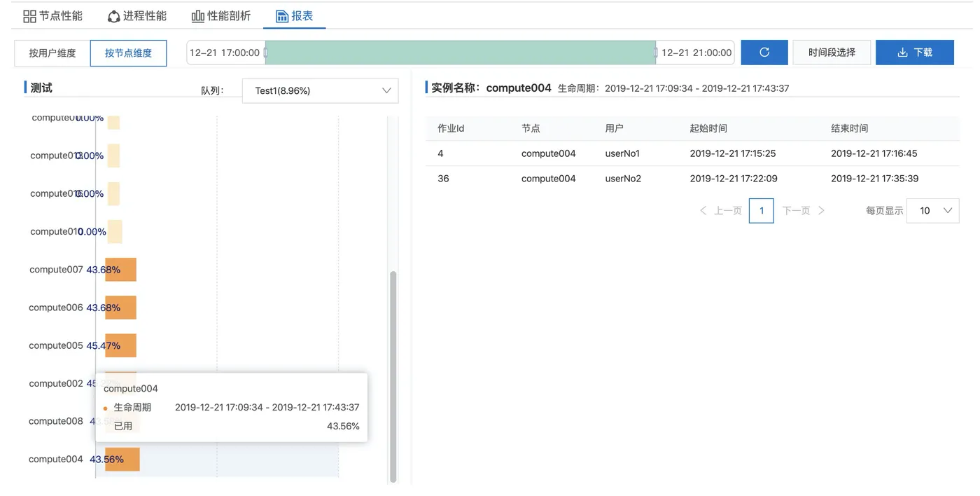Select page number 1 in pagination
This screenshot has width=980, height=496.
[762, 210]
